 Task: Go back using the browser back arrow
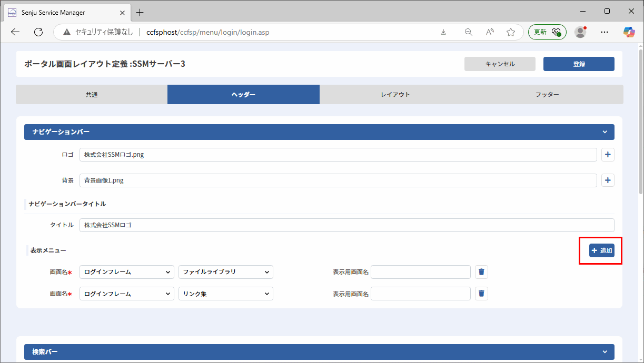[x=15, y=32]
